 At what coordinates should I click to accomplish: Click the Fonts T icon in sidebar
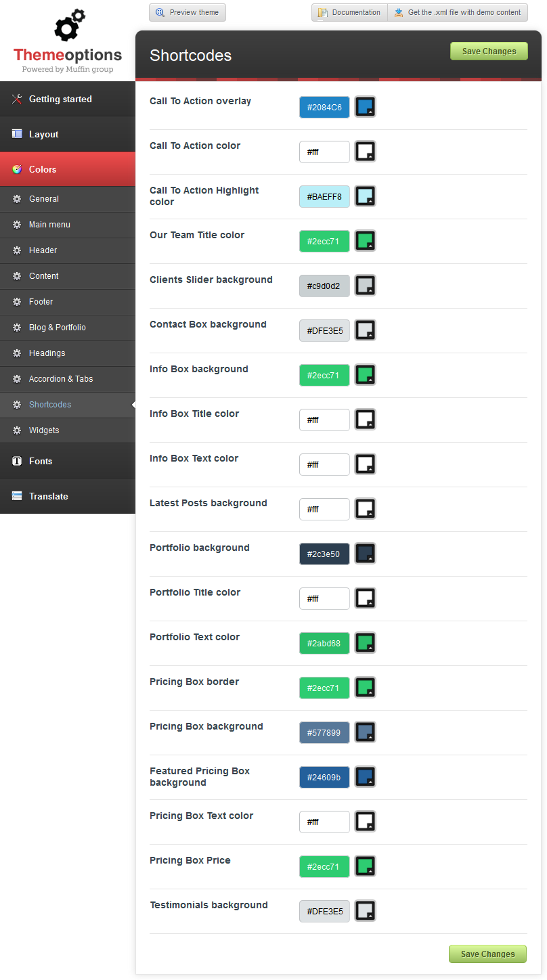pyautogui.click(x=17, y=461)
